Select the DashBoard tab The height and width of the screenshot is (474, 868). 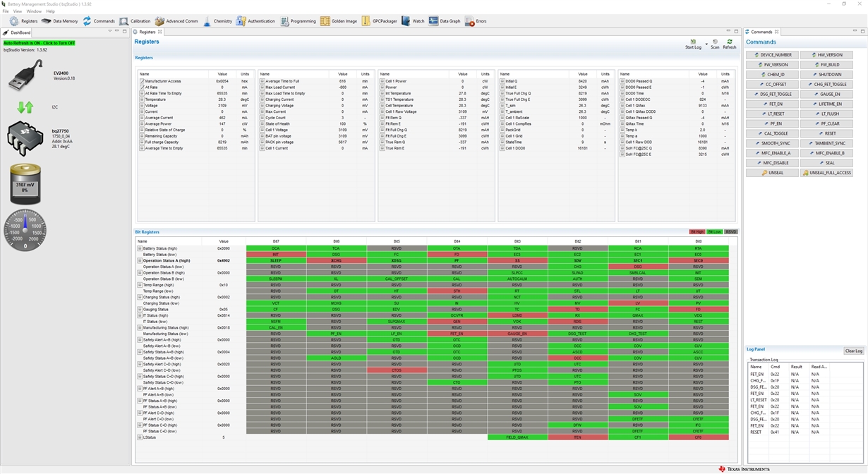coord(17,32)
